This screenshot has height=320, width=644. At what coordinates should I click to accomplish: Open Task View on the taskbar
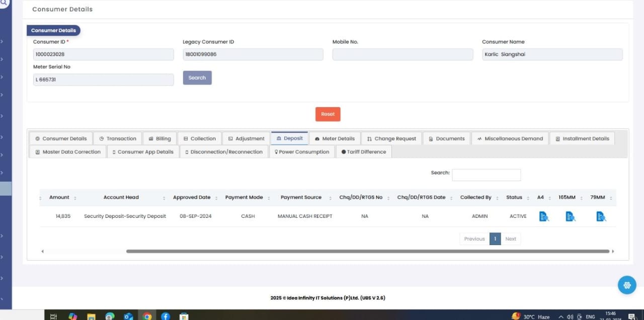click(54, 316)
